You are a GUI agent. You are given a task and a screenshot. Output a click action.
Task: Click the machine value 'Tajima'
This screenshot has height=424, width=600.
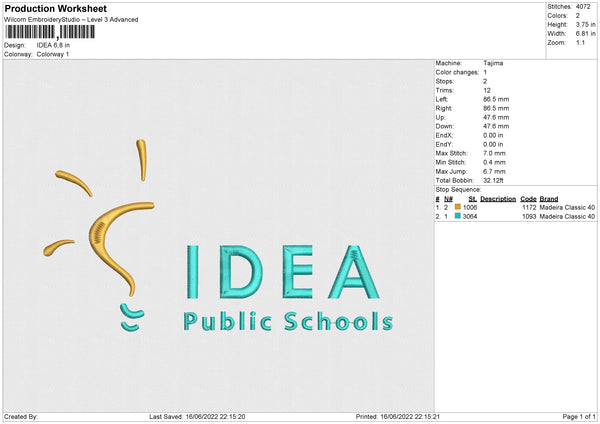(x=493, y=63)
